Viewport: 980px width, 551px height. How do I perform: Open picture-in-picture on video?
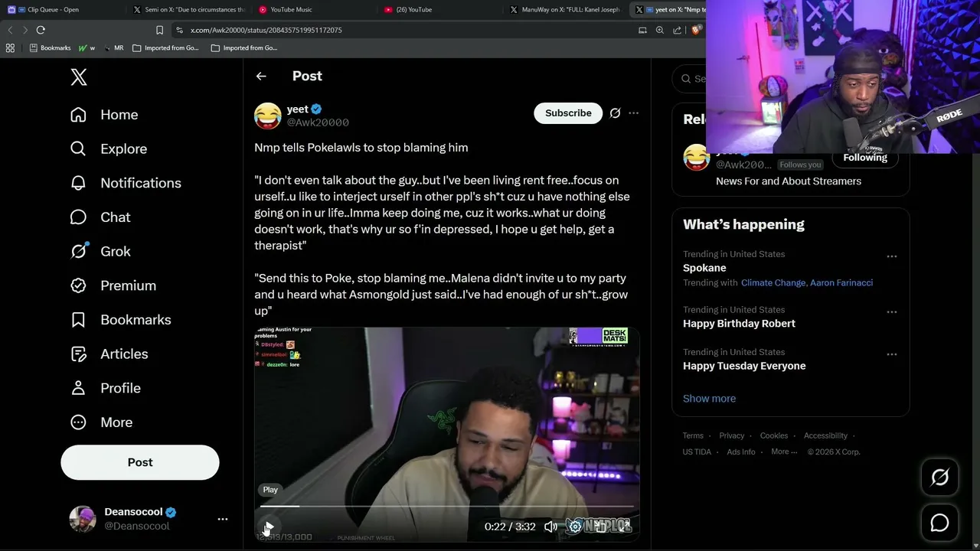click(603, 527)
